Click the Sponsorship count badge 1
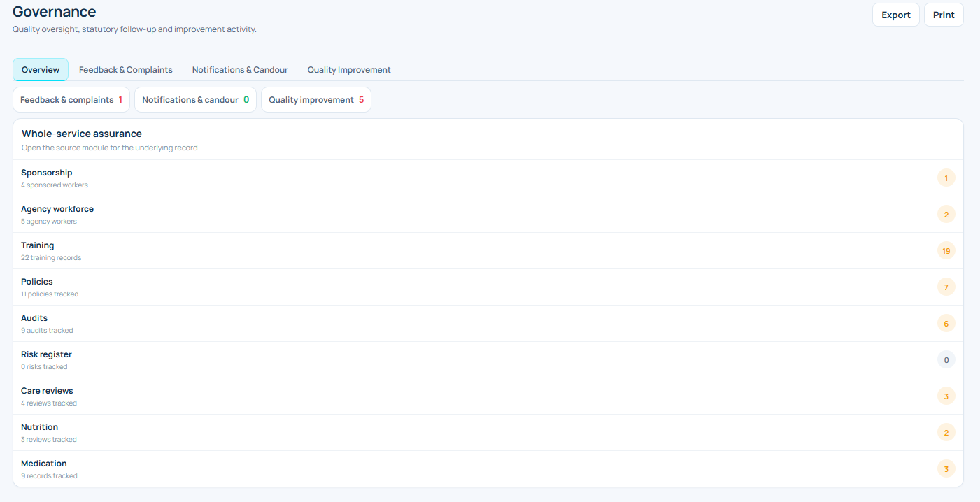This screenshot has height=502, width=980. click(x=946, y=178)
